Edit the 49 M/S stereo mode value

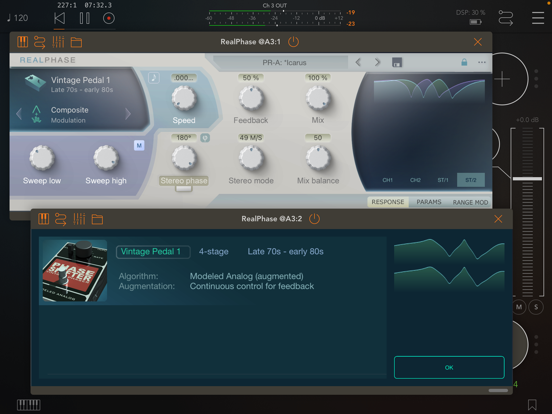251,138
